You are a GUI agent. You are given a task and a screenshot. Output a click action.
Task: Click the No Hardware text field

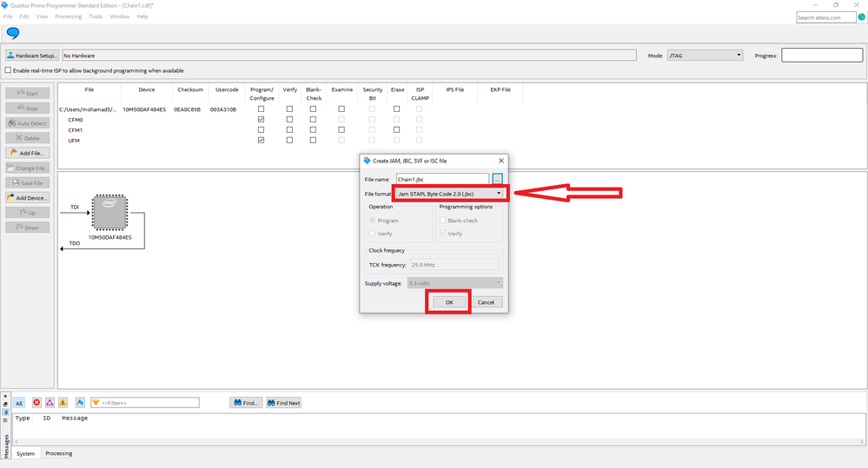click(x=349, y=56)
